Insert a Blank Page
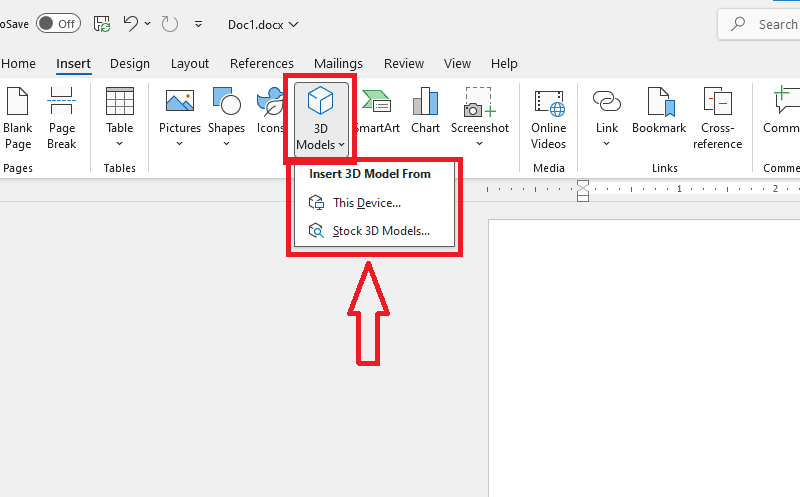 click(18, 118)
